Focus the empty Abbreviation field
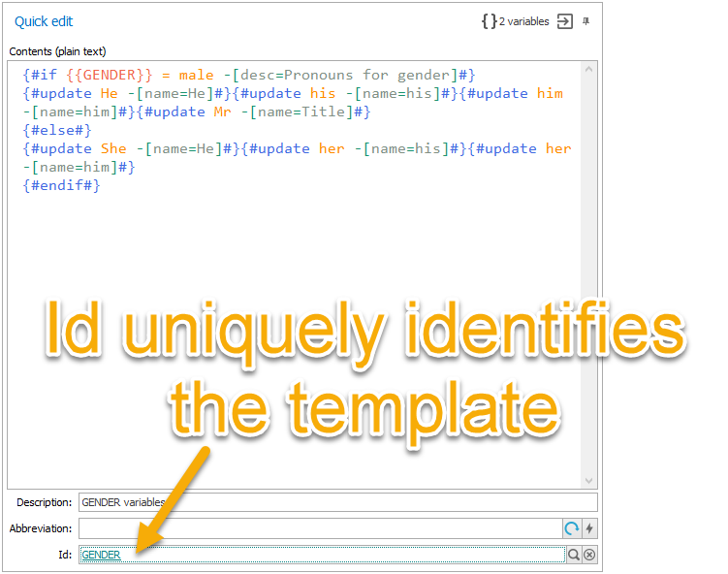Screen dimensions: 728x574 [321, 528]
